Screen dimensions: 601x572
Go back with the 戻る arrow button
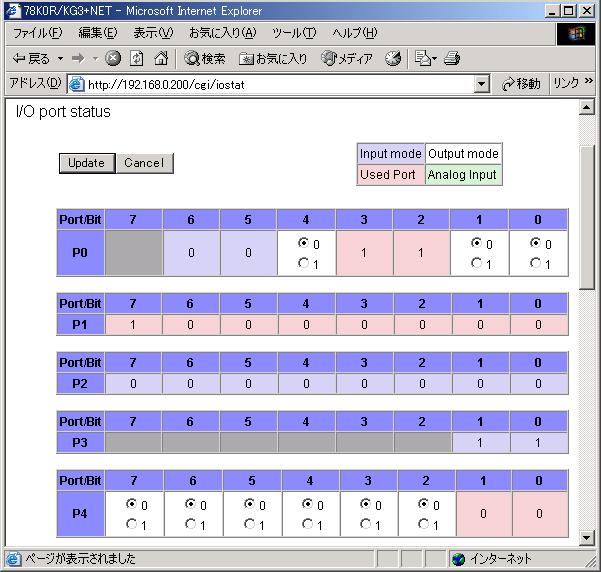tap(31, 59)
